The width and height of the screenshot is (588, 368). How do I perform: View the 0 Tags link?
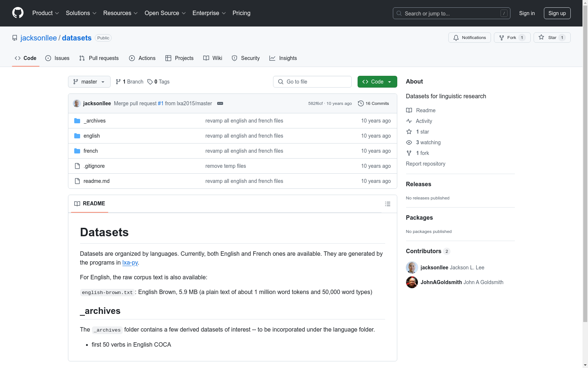pyautogui.click(x=158, y=82)
